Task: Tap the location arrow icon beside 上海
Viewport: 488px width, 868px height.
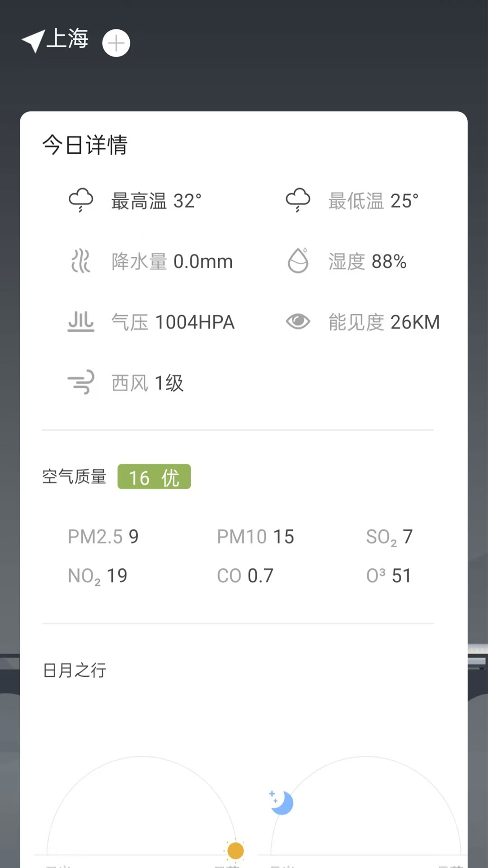Action: point(33,41)
